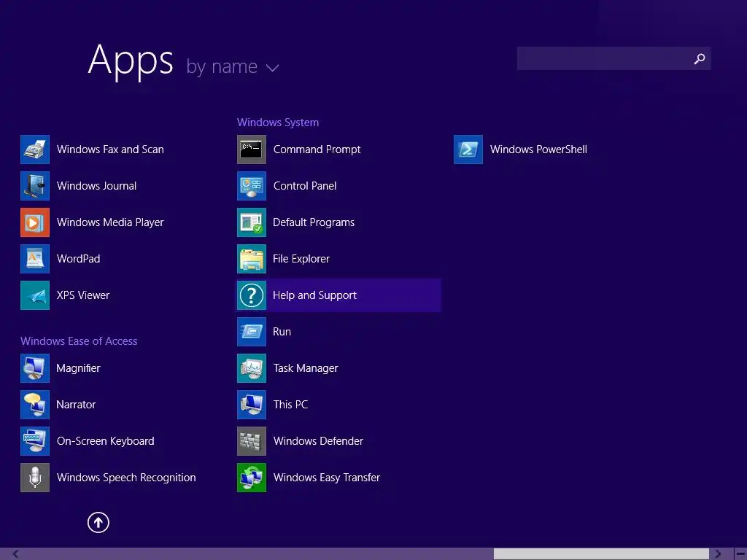Click the 'Windows Media Player' text
747x560 pixels.
tap(110, 222)
